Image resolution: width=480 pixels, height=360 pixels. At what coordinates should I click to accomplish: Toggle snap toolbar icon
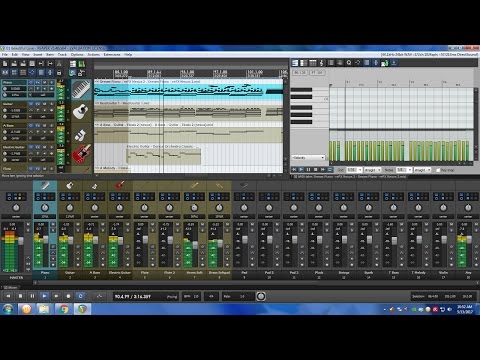click(x=50, y=72)
